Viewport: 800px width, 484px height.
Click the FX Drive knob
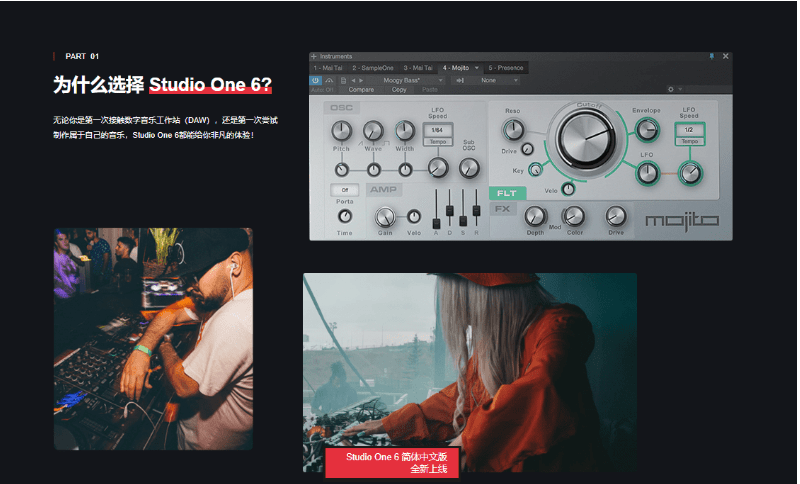click(616, 216)
